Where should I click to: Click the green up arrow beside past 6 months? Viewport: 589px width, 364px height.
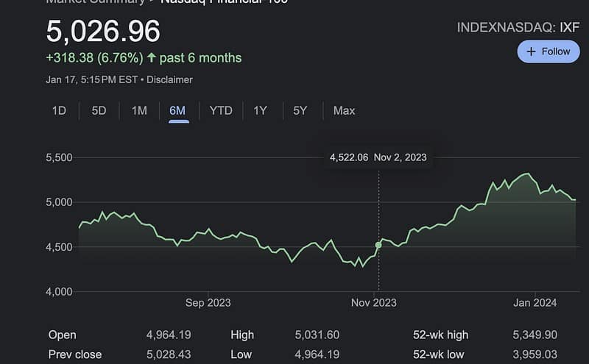pos(151,57)
